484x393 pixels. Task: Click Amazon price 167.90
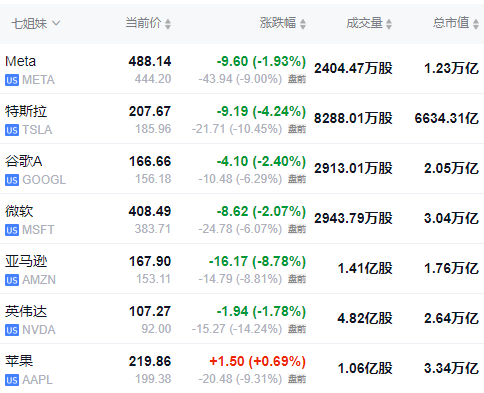(150, 261)
